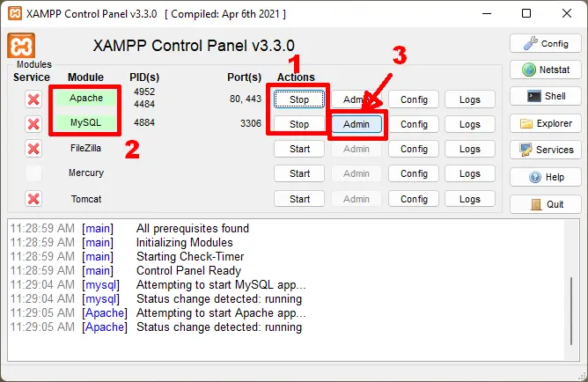This screenshot has height=382, width=588.
Task: Quit XAMPP using the door icon button
Action: 545,204
